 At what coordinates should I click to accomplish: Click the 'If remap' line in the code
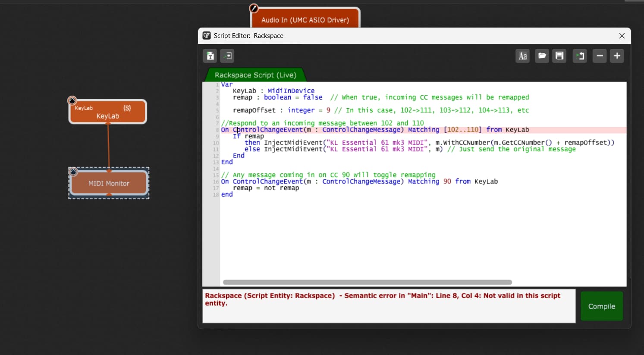248,136
